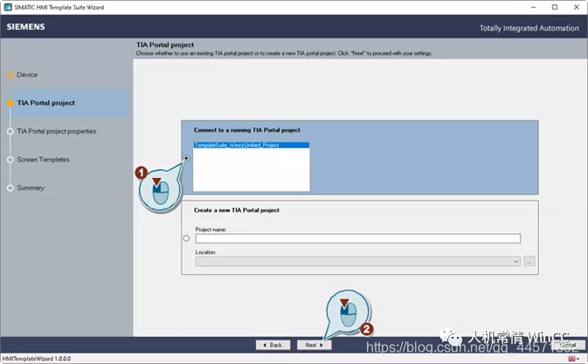Viewport: 588px width, 364px height.
Task: Click the SIMATIC HMI wizard title bar icon
Action: (x=8, y=7)
